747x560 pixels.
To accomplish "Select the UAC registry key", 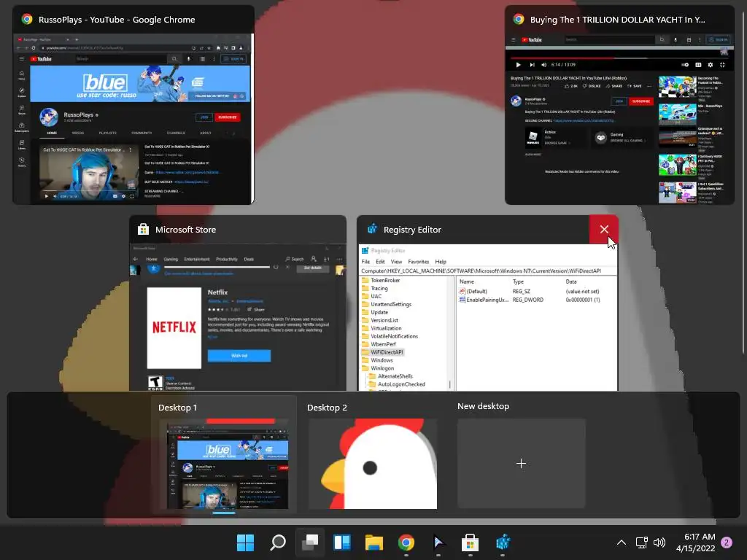I will pyautogui.click(x=376, y=296).
